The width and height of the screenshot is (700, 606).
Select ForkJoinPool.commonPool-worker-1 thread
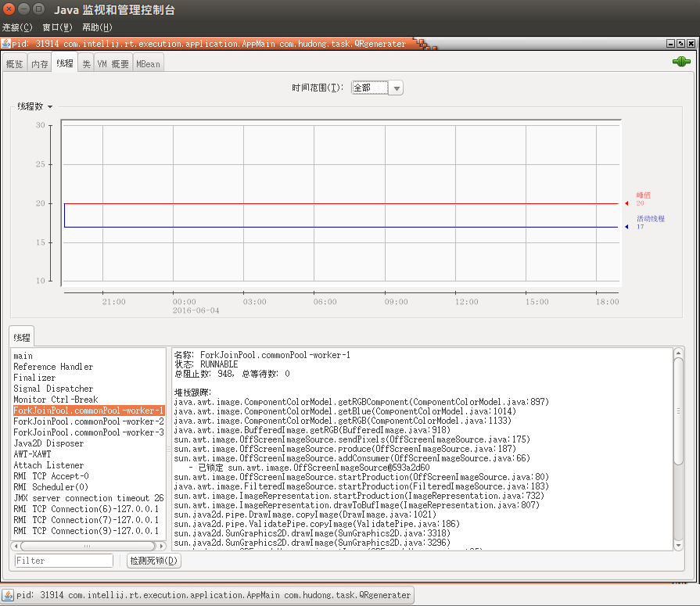coord(88,410)
